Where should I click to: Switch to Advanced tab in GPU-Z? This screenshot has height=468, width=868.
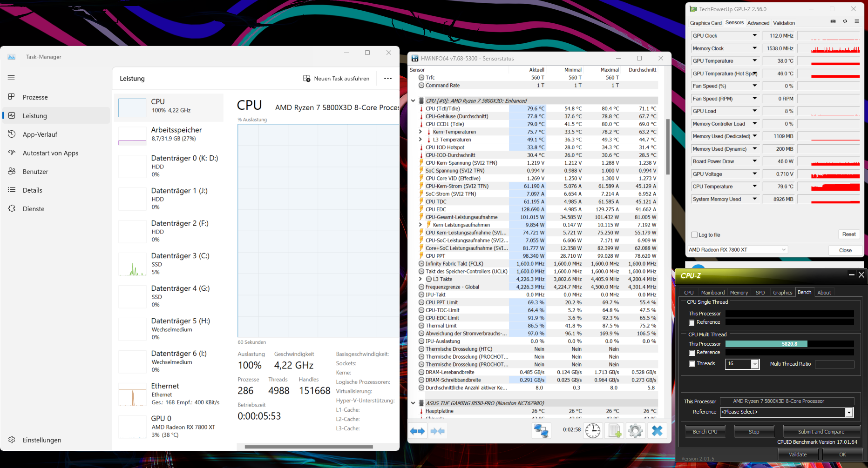[x=758, y=23]
